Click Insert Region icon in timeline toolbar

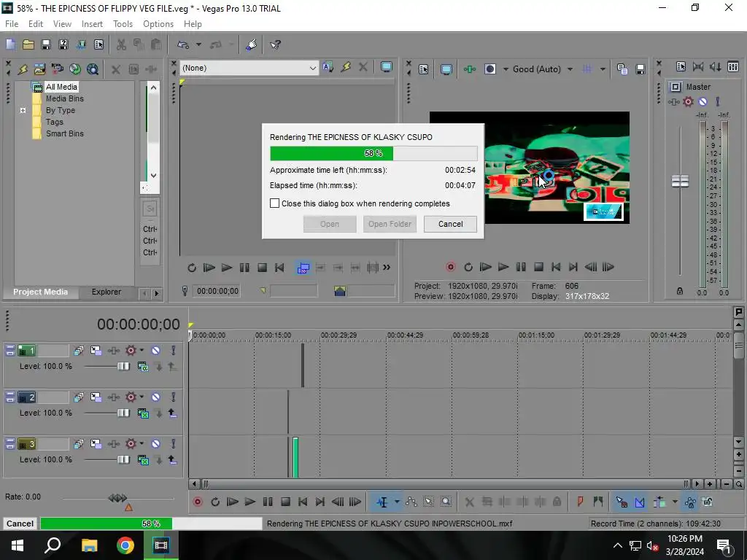[598, 502]
